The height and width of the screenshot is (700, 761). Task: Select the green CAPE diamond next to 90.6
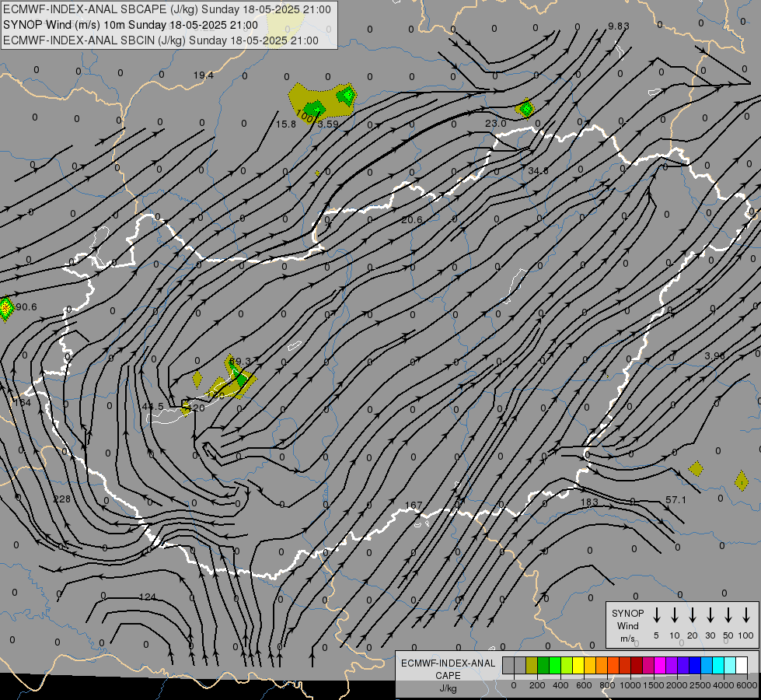(x=5, y=309)
